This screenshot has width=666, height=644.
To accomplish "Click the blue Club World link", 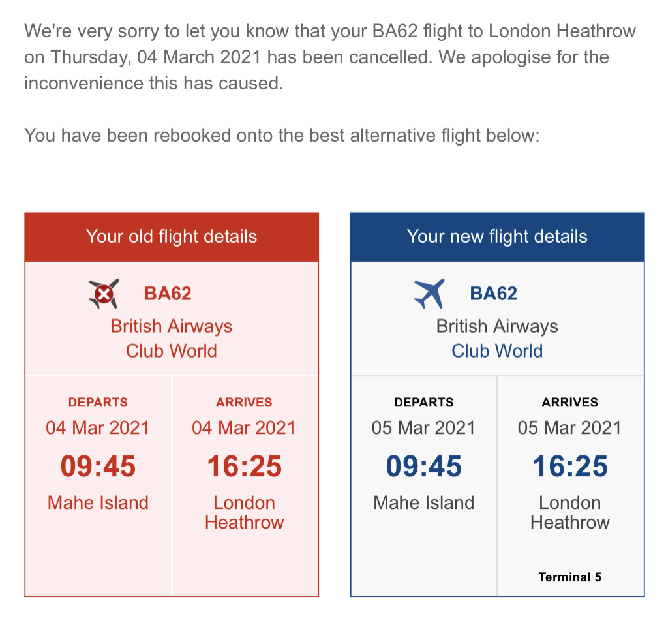I will (x=497, y=351).
